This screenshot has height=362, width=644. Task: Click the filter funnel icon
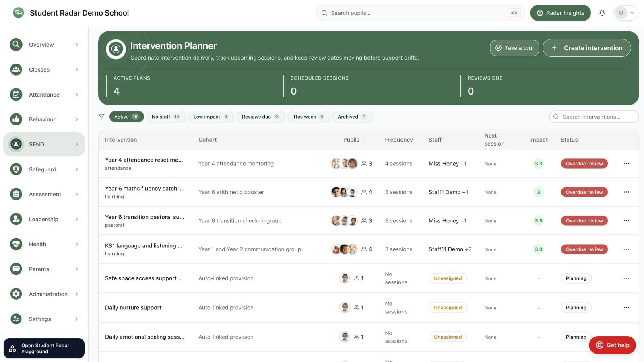(x=101, y=117)
